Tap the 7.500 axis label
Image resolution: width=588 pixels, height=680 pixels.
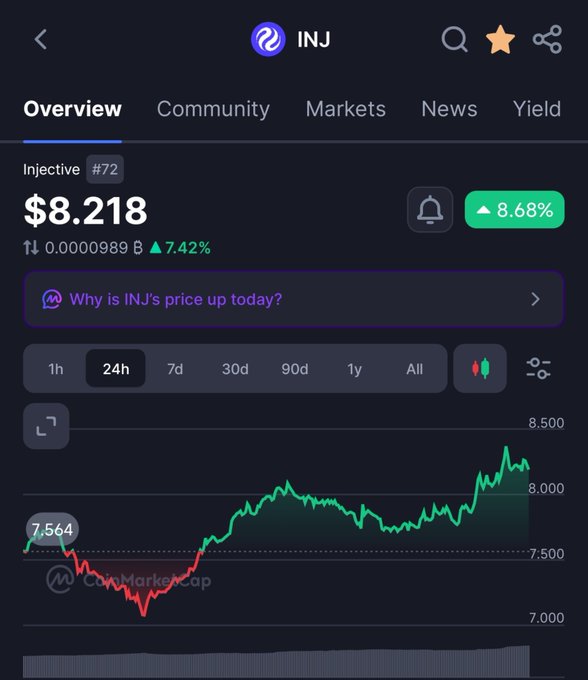[x=546, y=554]
